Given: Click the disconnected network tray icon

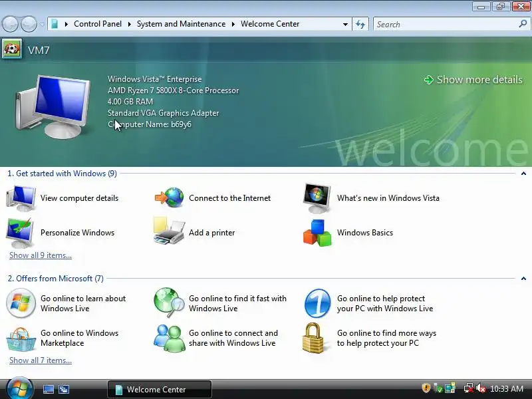Looking at the screenshot, I should [x=469, y=388].
